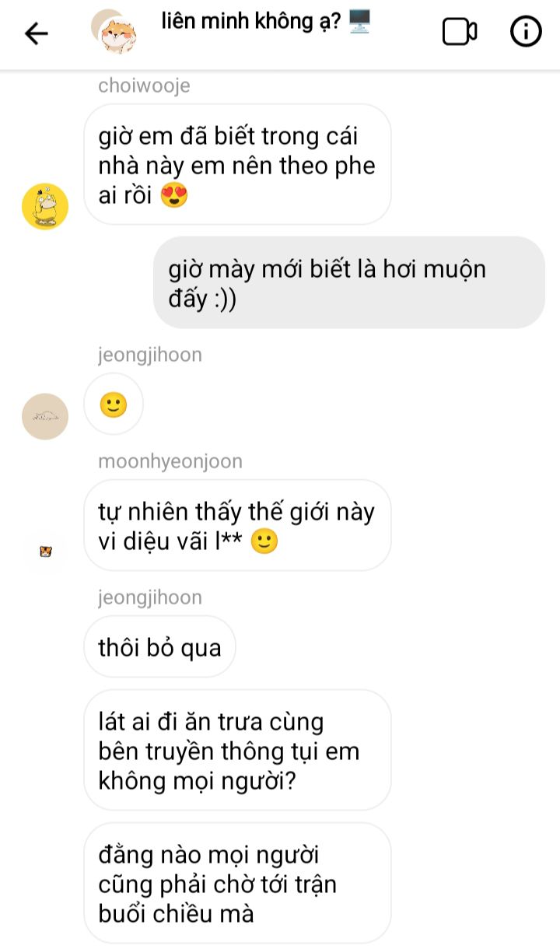This screenshot has width=560, height=949.
Task: Tap jeongjihoon's name above the smiley bubble
Action: tap(150, 355)
